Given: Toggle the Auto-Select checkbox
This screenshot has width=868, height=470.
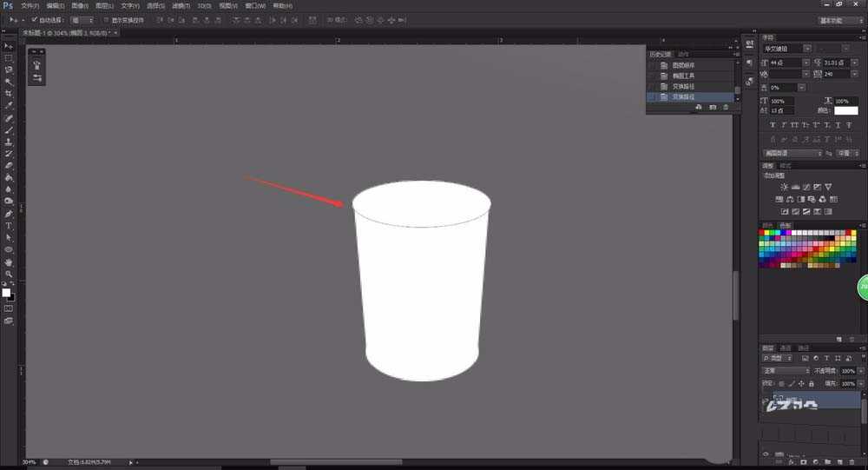Looking at the screenshot, I should pos(34,19).
